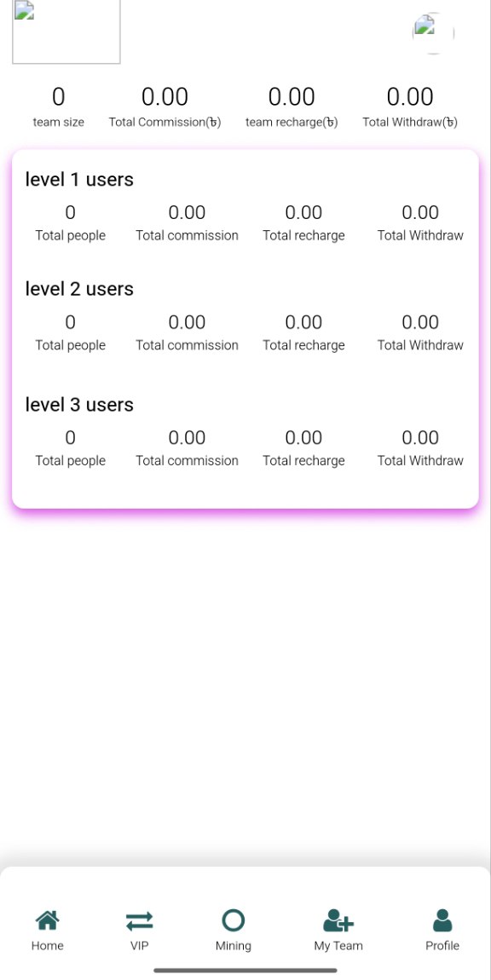
Task: Tap the My Team label
Action: pos(338,946)
